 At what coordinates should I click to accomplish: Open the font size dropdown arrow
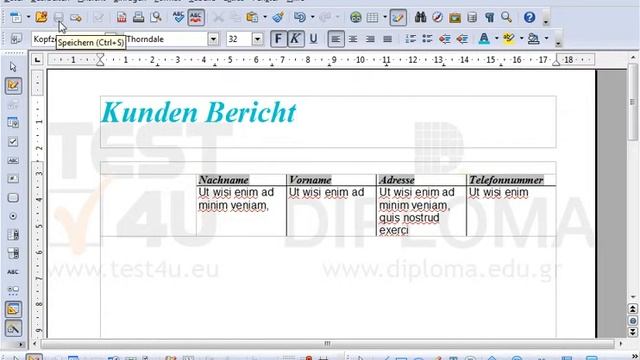click(x=258, y=39)
